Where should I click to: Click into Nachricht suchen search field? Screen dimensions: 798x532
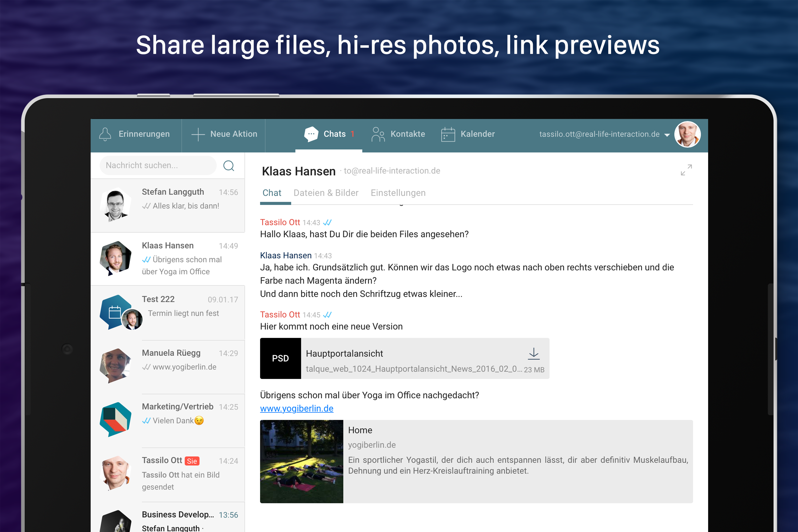pyautogui.click(x=158, y=165)
